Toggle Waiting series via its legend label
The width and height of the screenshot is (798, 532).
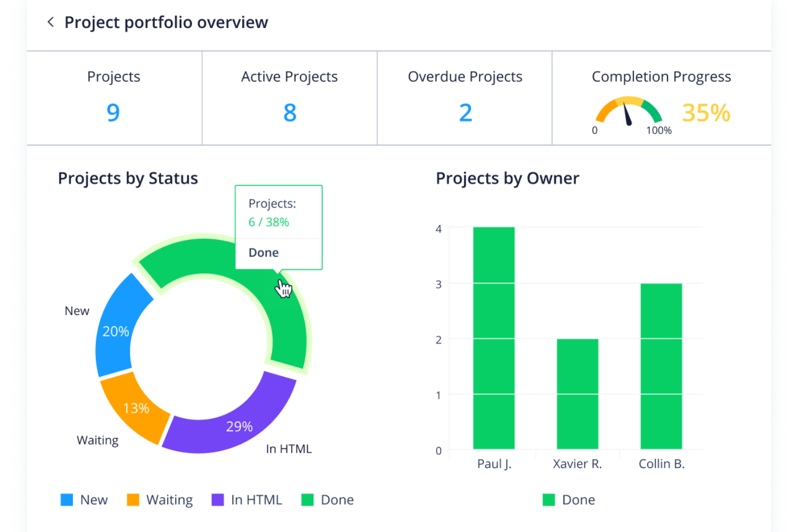click(169, 500)
